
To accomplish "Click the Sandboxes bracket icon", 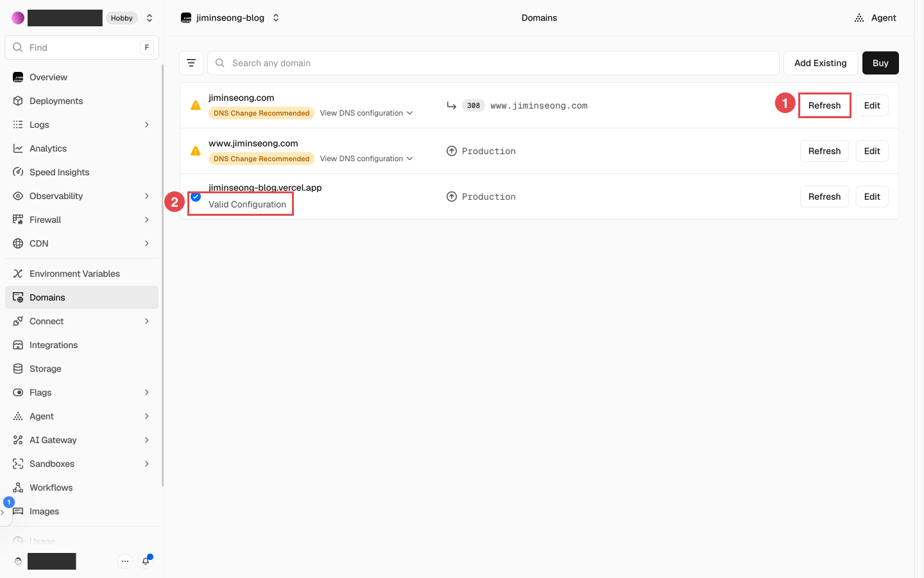I will 18,464.
